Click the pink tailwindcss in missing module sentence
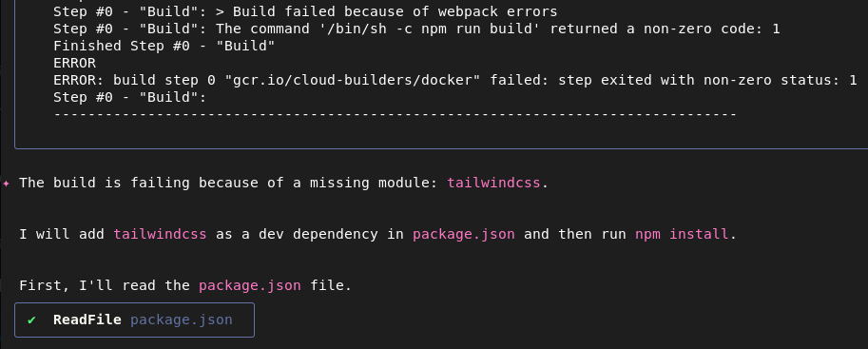This screenshot has height=349, width=868. click(493, 183)
